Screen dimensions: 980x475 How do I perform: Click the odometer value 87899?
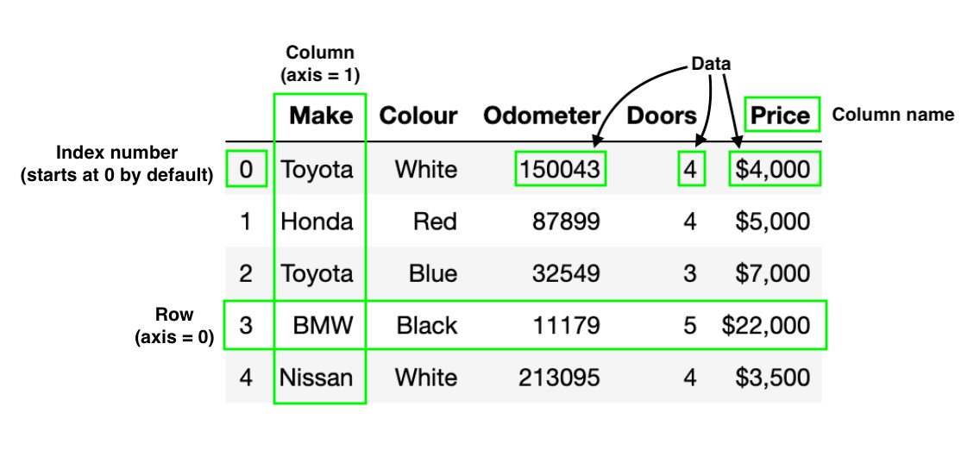(x=567, y=222)
